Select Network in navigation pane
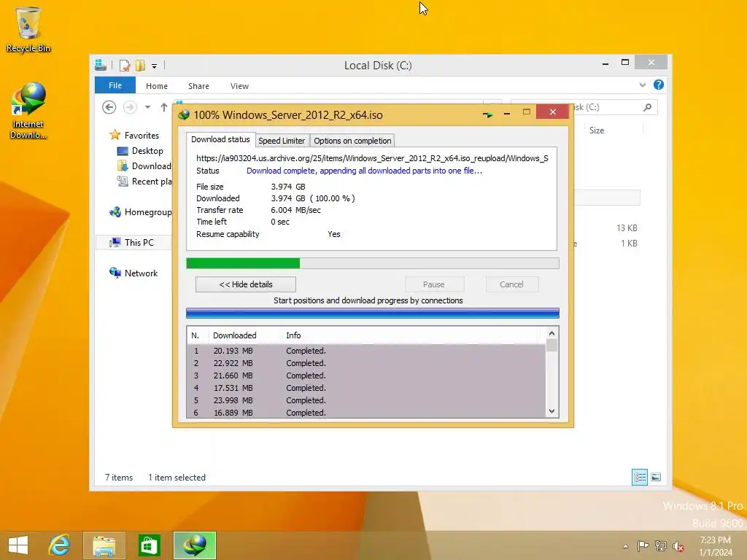 click(134, 273)
